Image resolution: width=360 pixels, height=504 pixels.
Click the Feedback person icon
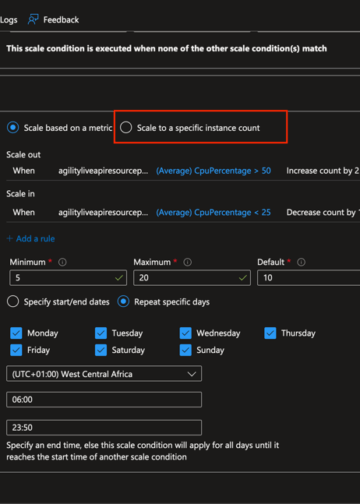click(33, 19)
